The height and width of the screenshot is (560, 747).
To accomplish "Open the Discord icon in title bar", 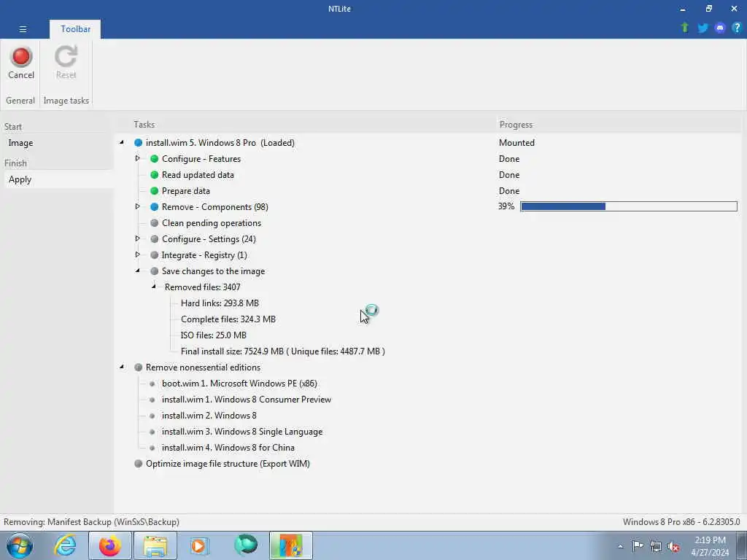I will [x=720, y=28].
